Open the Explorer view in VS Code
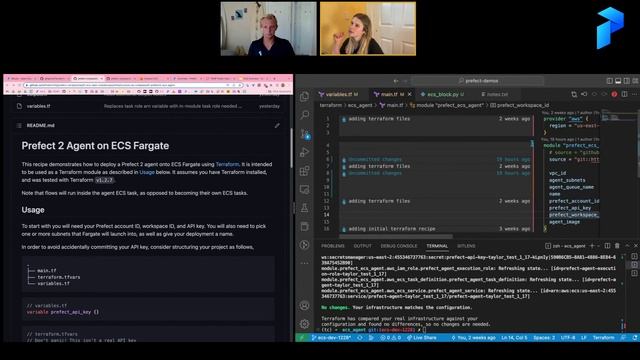 304,97
